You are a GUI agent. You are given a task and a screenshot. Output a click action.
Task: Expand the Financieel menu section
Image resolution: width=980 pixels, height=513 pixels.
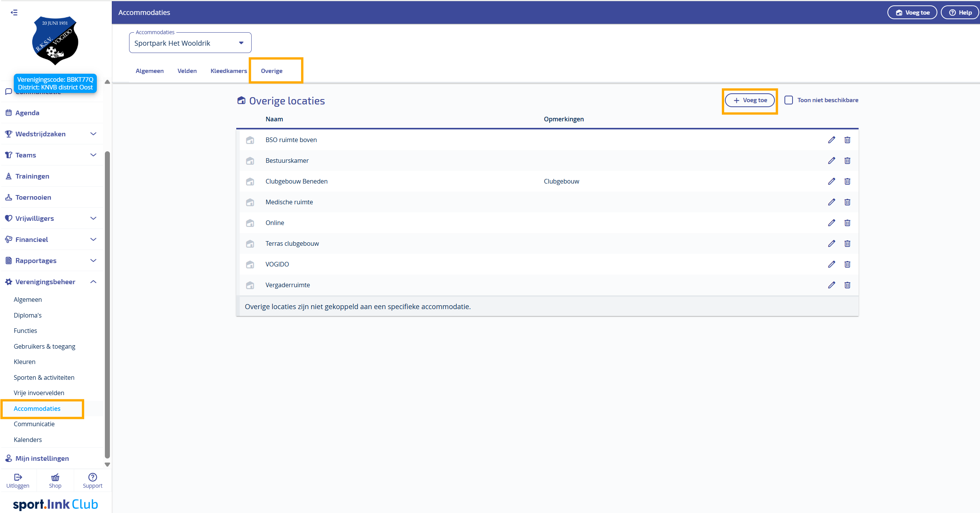click(x=93, y=240)
